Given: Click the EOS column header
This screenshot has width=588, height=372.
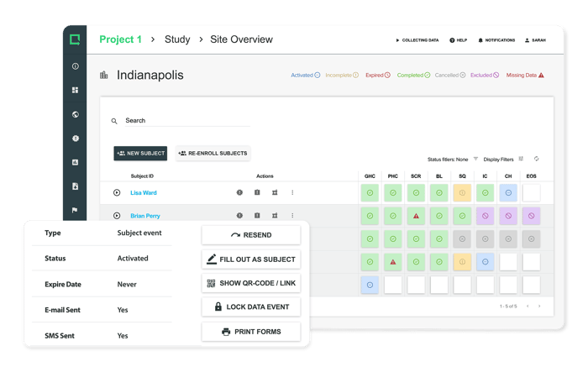Looking at the screenshot, I should pyautogui.click(x=532, y=176).
